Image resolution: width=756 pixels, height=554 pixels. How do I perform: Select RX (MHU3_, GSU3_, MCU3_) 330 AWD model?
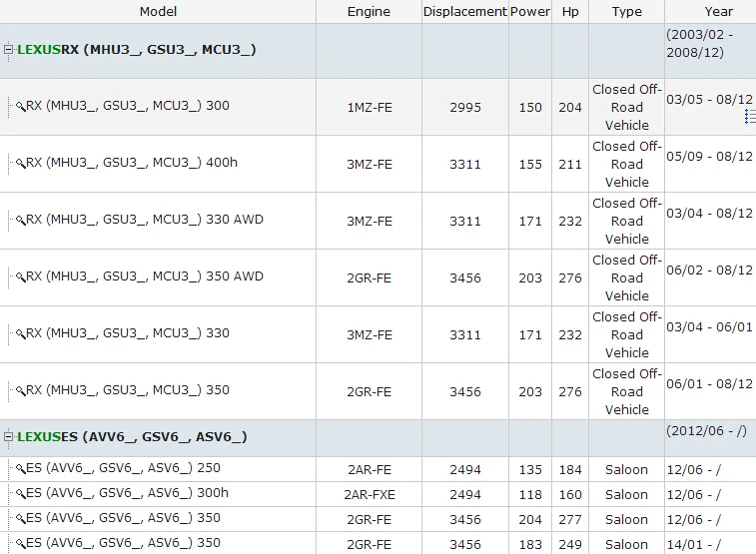145,220
